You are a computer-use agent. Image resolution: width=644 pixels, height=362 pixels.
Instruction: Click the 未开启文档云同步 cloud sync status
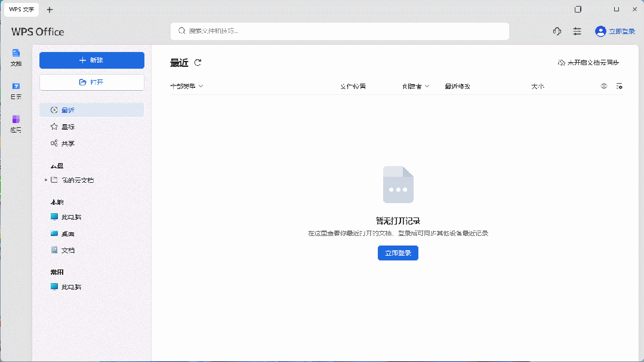(x=588, y=63)
